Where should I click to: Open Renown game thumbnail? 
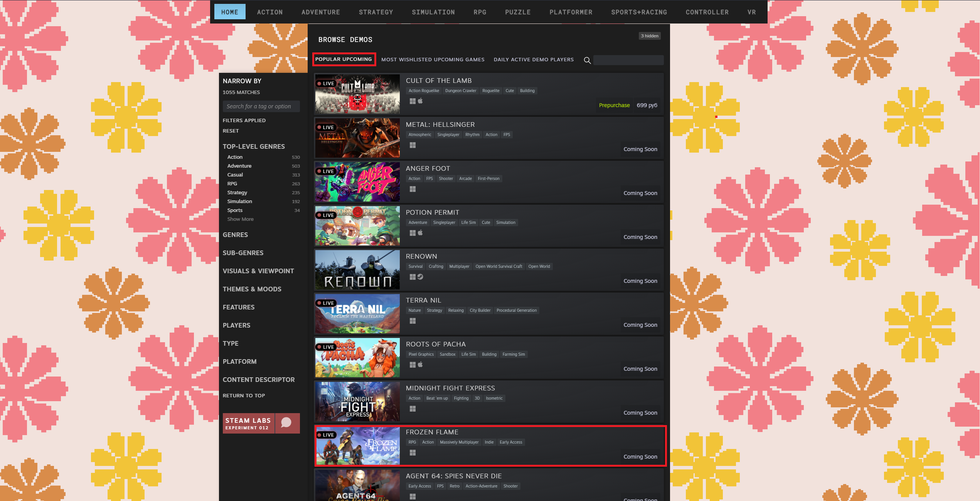357,270
